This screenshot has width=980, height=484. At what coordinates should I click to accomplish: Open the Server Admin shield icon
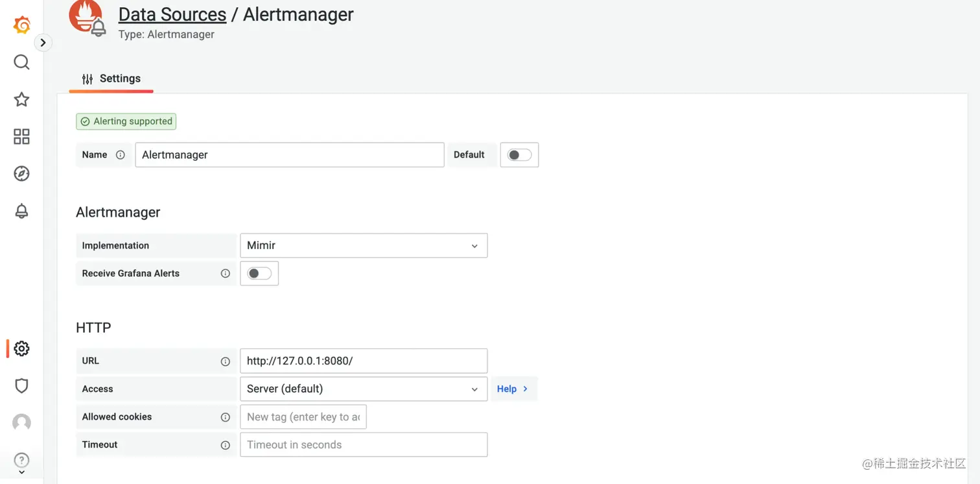(21, 385)
